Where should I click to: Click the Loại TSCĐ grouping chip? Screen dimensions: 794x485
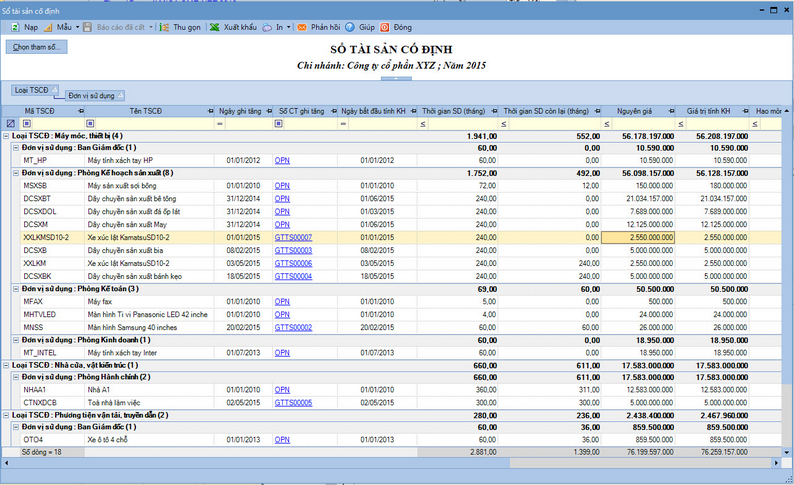35,90
